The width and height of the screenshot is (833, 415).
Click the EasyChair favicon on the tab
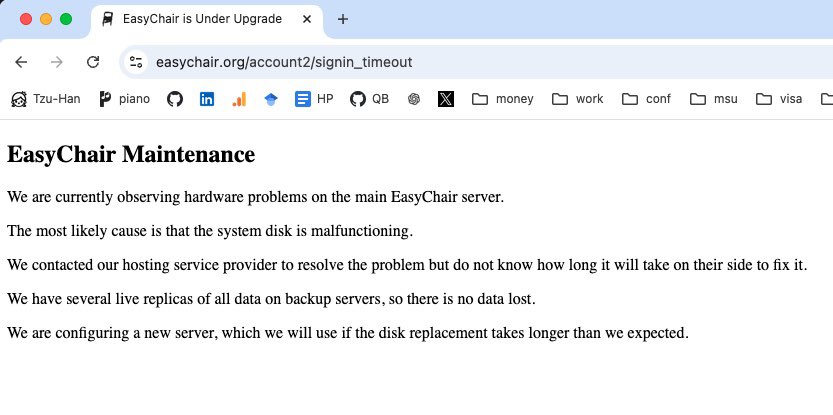click(x=108, y=19)
